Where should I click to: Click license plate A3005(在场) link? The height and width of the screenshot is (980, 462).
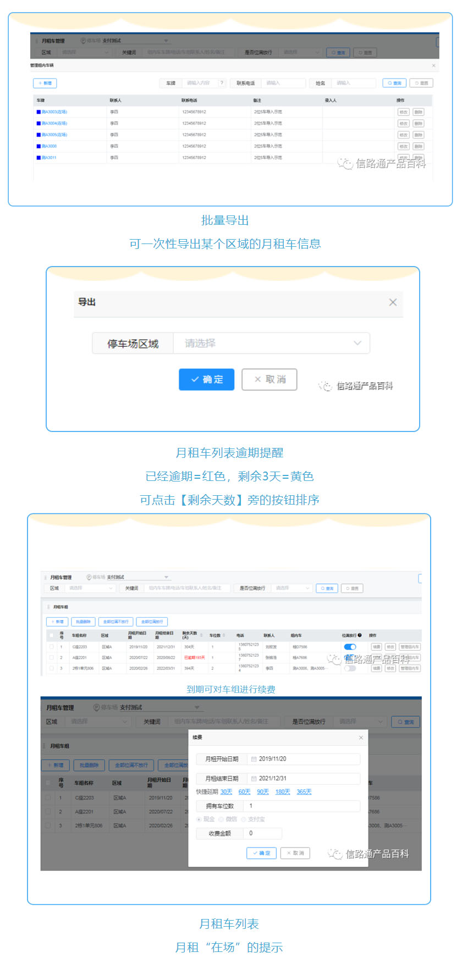pos(54,135)
